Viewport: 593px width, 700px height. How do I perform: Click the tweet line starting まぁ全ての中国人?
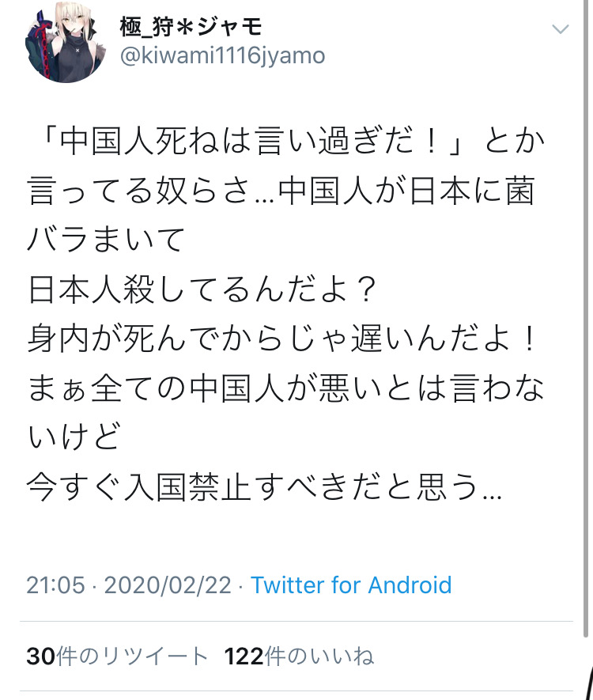point(285,388)
